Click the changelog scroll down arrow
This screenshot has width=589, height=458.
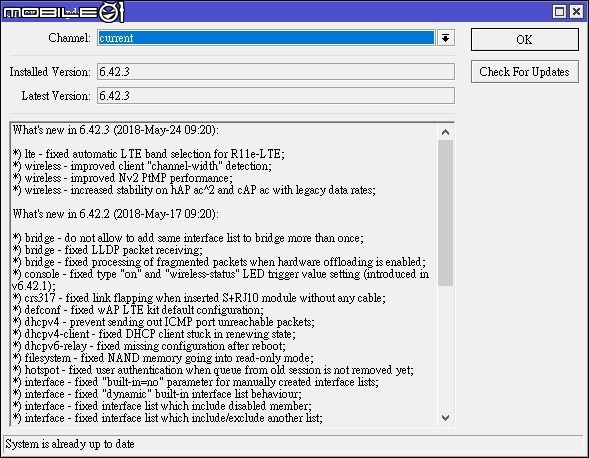(446, 418)
